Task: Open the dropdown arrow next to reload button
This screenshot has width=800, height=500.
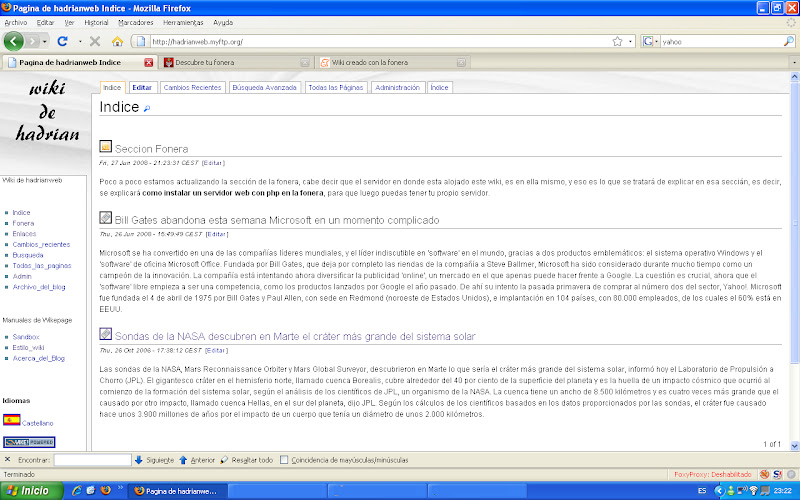Action: tap(80, 41)
